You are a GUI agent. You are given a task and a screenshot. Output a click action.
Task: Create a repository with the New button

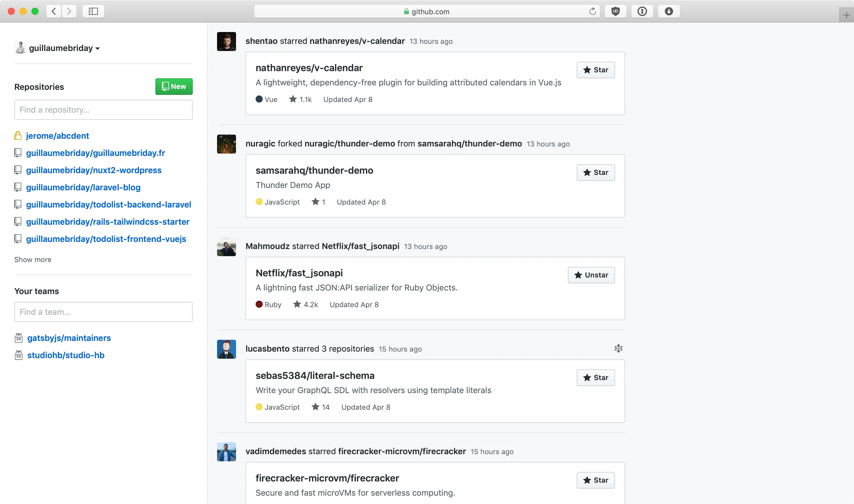[174, 87]
